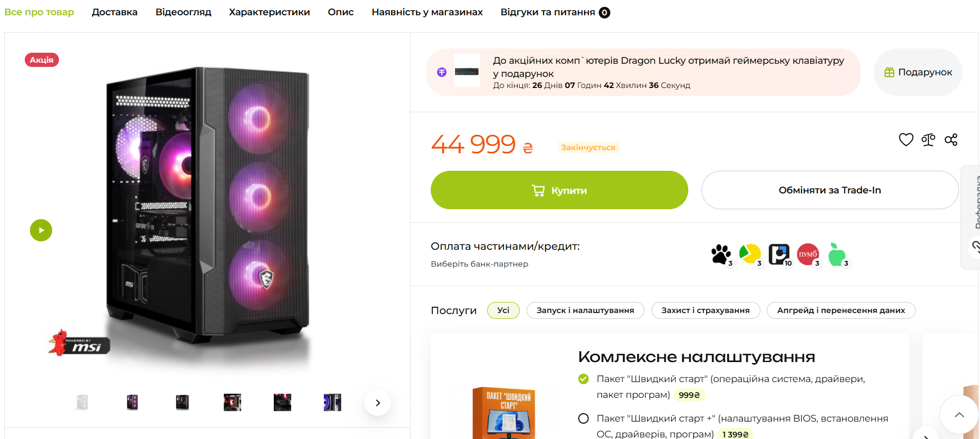The width and height of the screenshot is (980, 439).
Task: Select the last product gallery thumbnail
Action: (332, 403)
